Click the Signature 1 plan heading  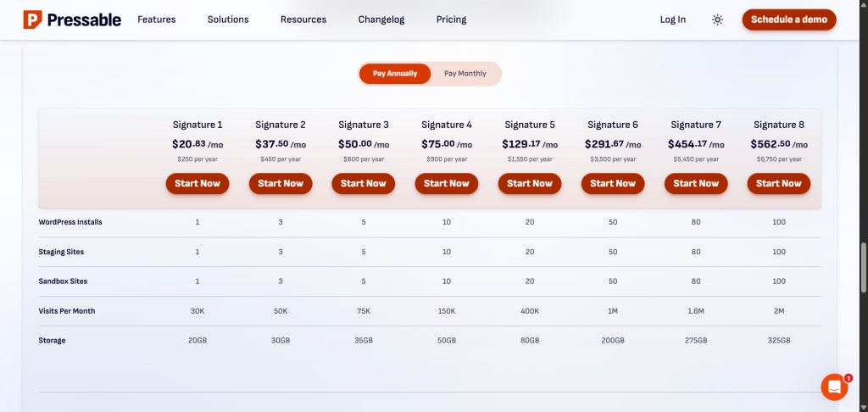click(198, 125)
